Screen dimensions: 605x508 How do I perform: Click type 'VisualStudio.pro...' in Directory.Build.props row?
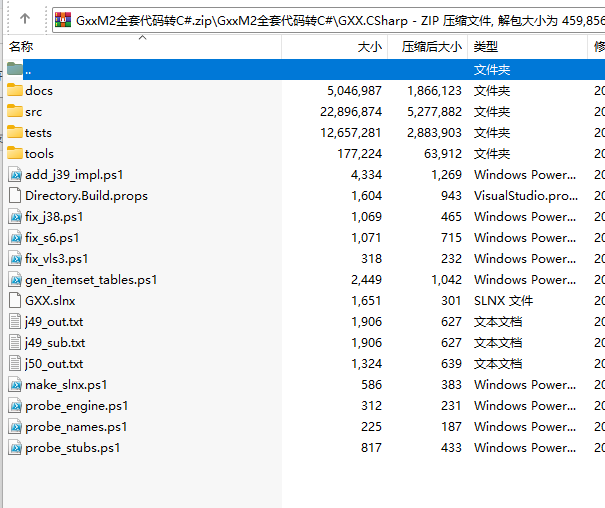pyautogui.click(x=526, y=196)
